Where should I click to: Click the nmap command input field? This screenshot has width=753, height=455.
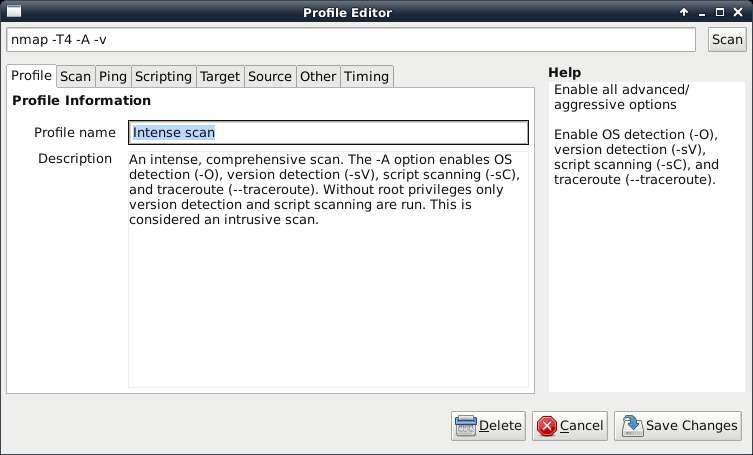tap(351, 39)
